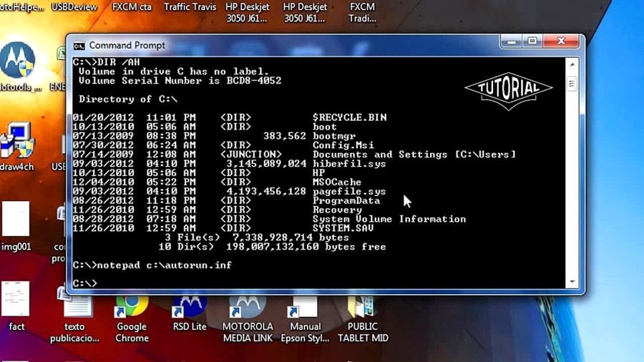Click the Command Prompt title bar
The image size is (644, 362).
pyautogui.click(x=287, y=45)
